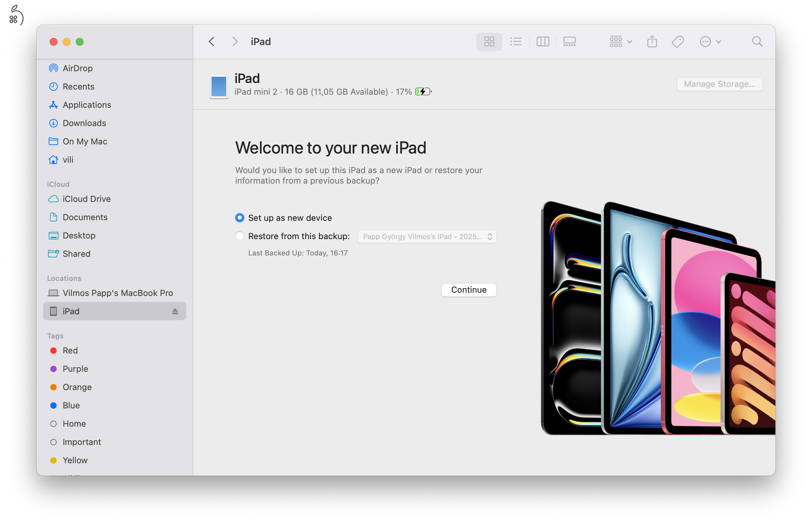Open Downloads in the sidebar
Image resolution: width=812 pixels, height=524 pixels.
pyautogui.click(x=115, y=123)
